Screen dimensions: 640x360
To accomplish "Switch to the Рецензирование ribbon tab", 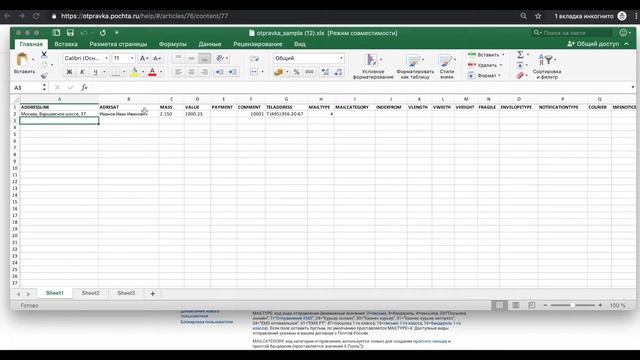I will tap(258, 44).
